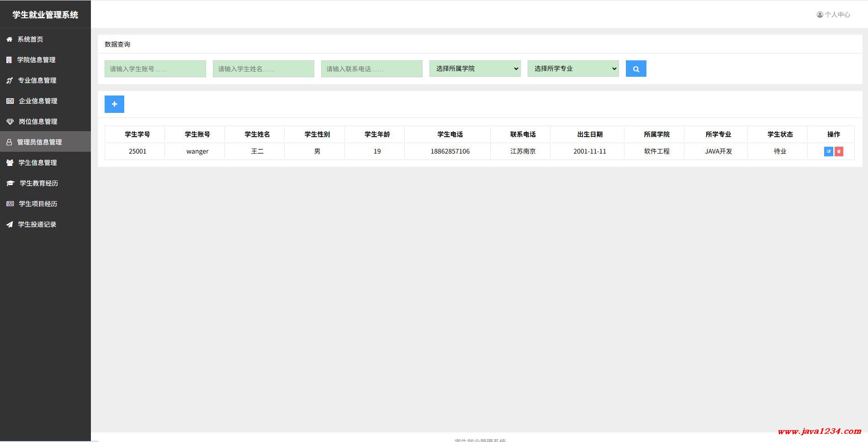Viewport: 868px width, 442px height.
Task: Open 学生信息管理 sidebar entry
Action: click(x=37, y=163)
